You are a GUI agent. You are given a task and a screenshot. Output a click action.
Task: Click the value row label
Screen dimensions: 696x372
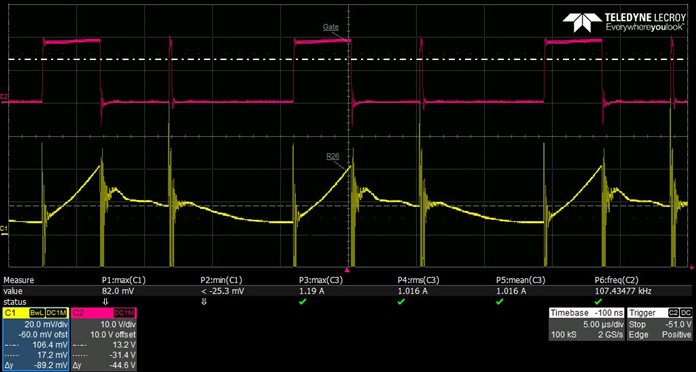tap(12, 291)
